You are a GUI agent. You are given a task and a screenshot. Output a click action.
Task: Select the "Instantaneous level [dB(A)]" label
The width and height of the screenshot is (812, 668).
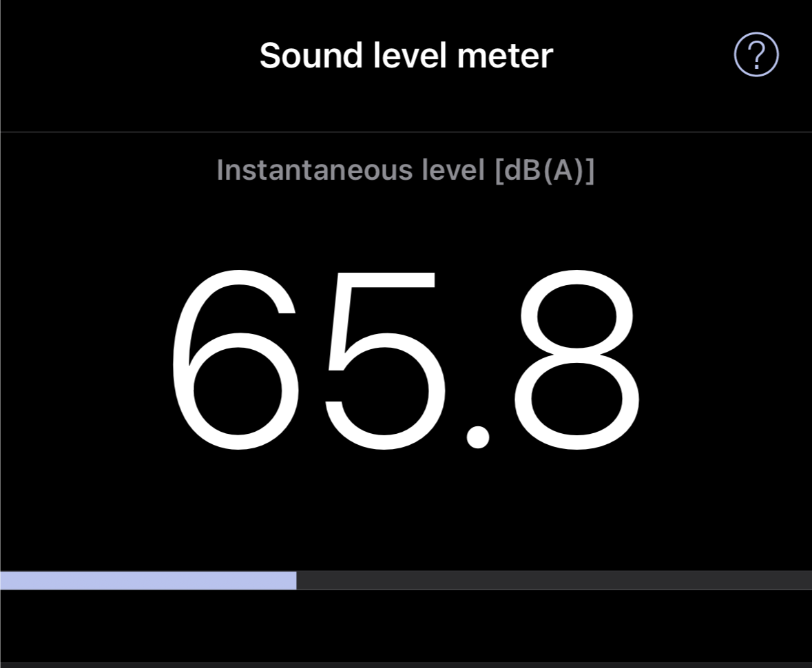pyautogui.click(x=405, y=169)
